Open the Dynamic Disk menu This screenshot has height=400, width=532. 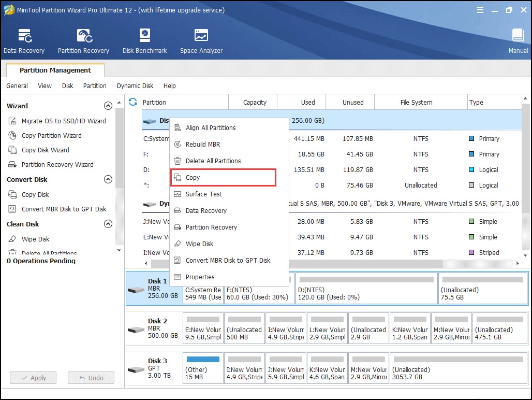(135, 85)
